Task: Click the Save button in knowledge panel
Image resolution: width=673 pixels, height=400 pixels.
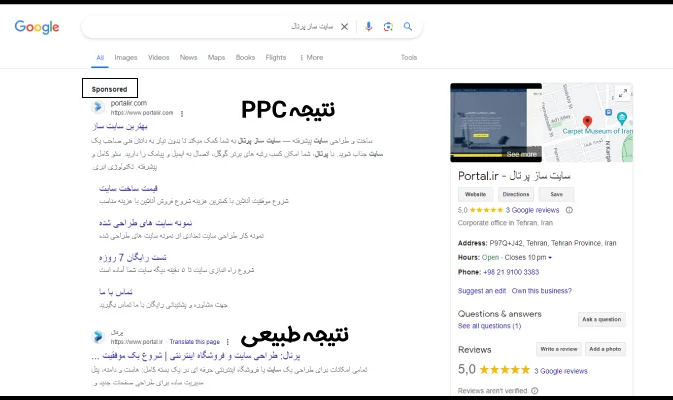Action: [556, 194]
